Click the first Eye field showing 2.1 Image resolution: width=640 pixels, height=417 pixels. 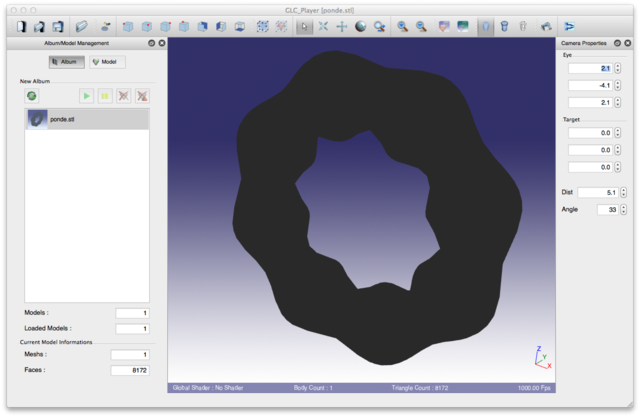(x=590, y=69)
